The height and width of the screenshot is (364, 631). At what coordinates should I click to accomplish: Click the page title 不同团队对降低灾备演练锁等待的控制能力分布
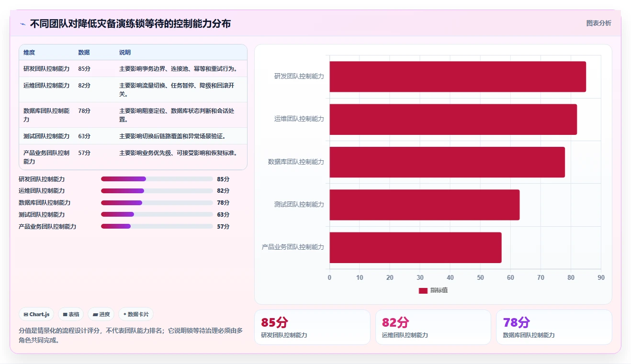pyautogui.click(x=130, y=24)
